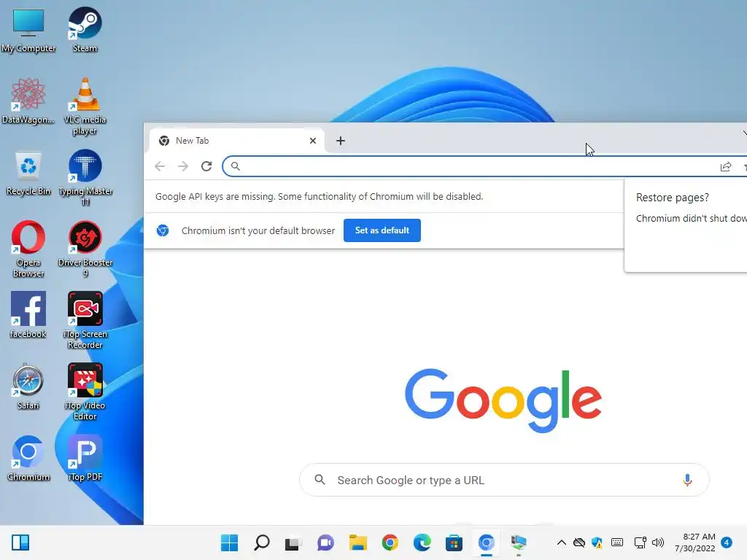The image size is (747, 560).
Task: Open Windows Security tray icon
Action: (597, 542)
